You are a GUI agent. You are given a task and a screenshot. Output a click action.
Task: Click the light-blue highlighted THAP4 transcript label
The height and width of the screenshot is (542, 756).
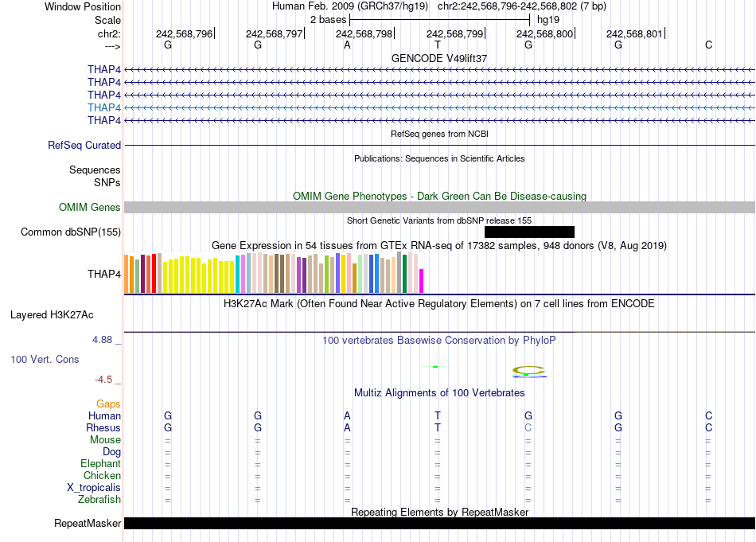click(104, 107)
